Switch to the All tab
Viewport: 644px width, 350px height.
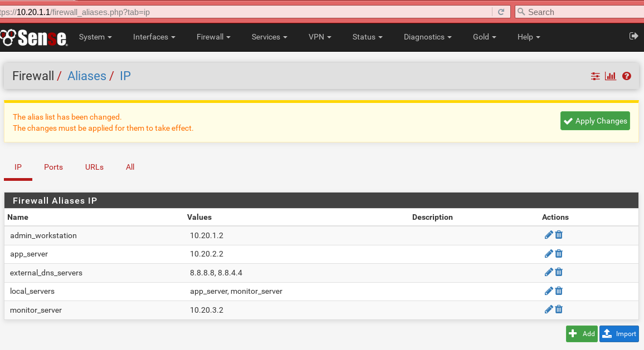click(x=130, y=167)
